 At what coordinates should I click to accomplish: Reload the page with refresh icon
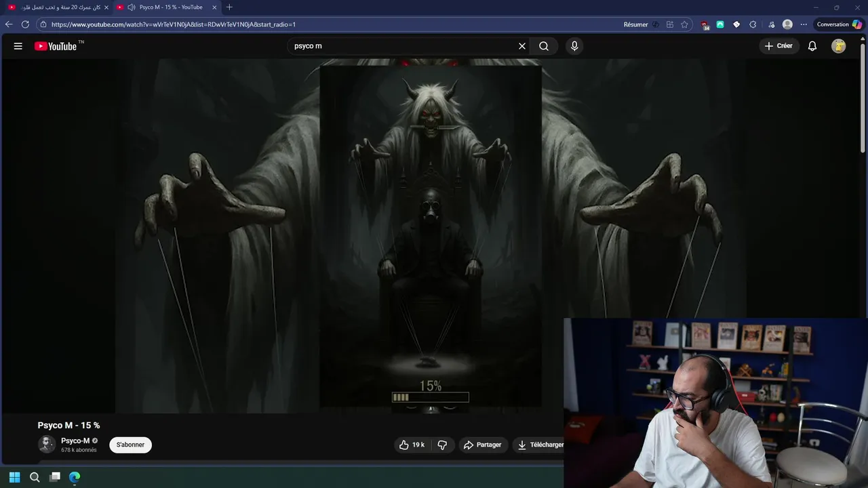25,24
